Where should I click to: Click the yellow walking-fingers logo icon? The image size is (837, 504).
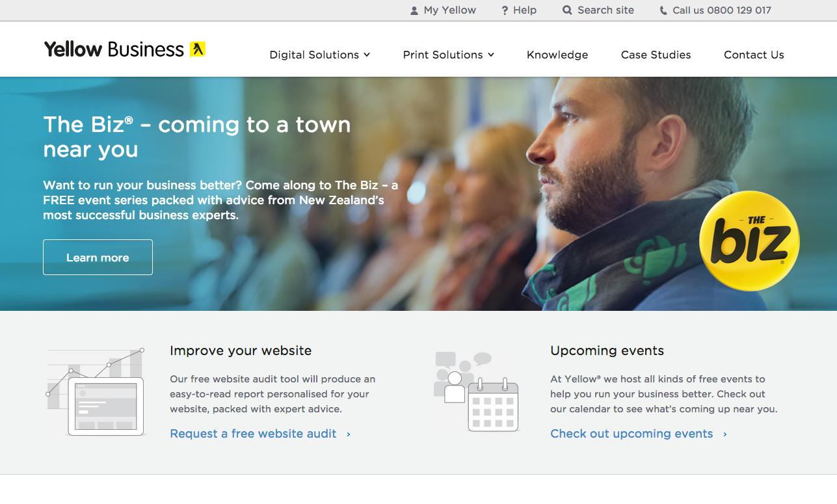pyautogui.click(x=198, y=49)
